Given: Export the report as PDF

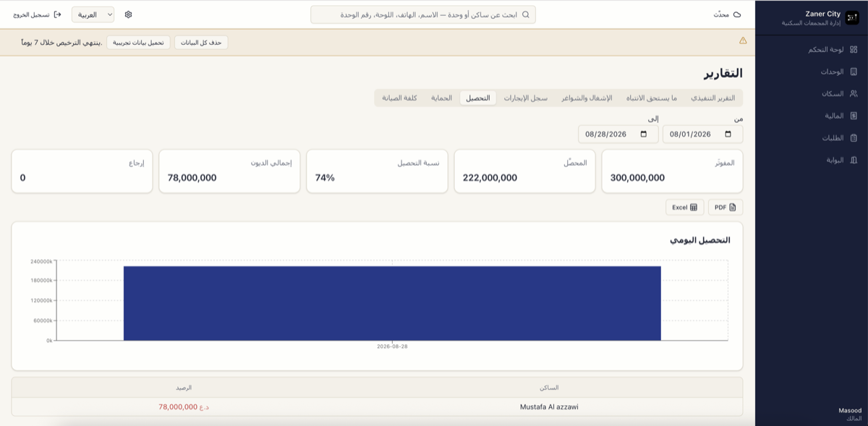Looking at the screenshot, I should [x=726, y=208].
